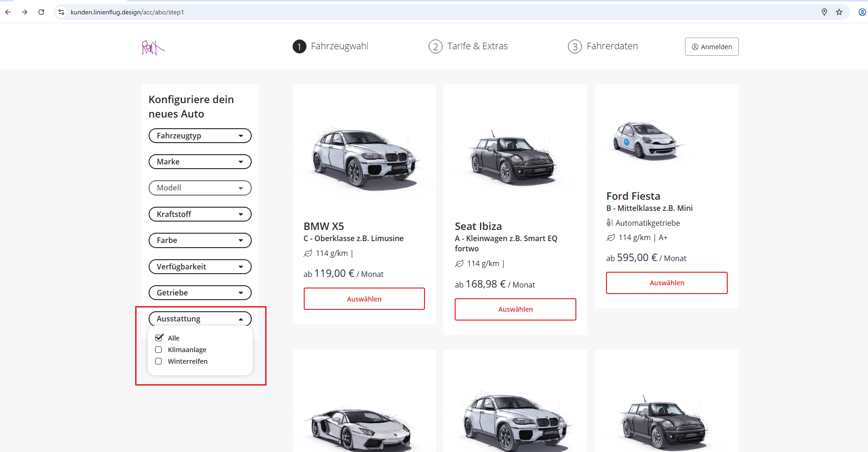Expand the Fahrzeugtyp dropdown
Image resolution: width=868 pixels, height=452 pixels.
(x=200, y=136)
